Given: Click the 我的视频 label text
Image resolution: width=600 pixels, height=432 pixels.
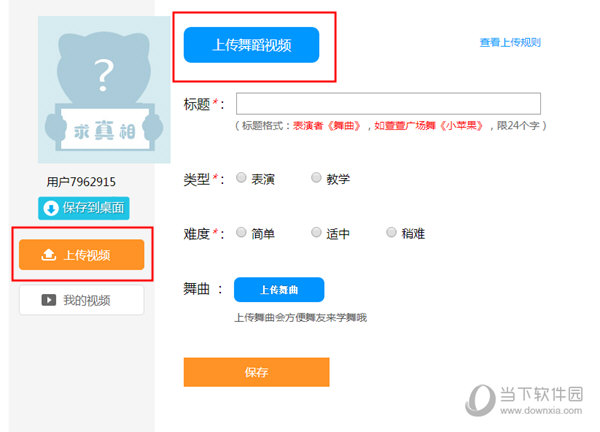Looking at the screenshot, I should (87, 300).
